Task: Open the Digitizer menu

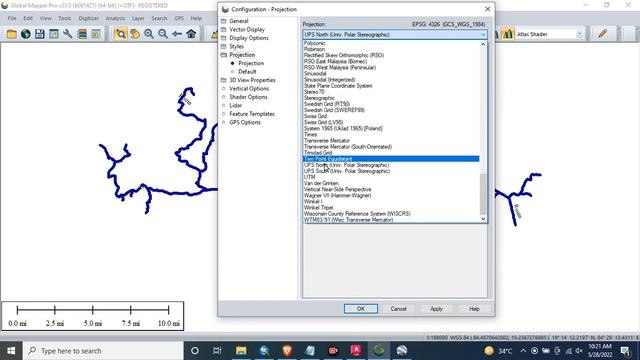Action: (89, 18)
